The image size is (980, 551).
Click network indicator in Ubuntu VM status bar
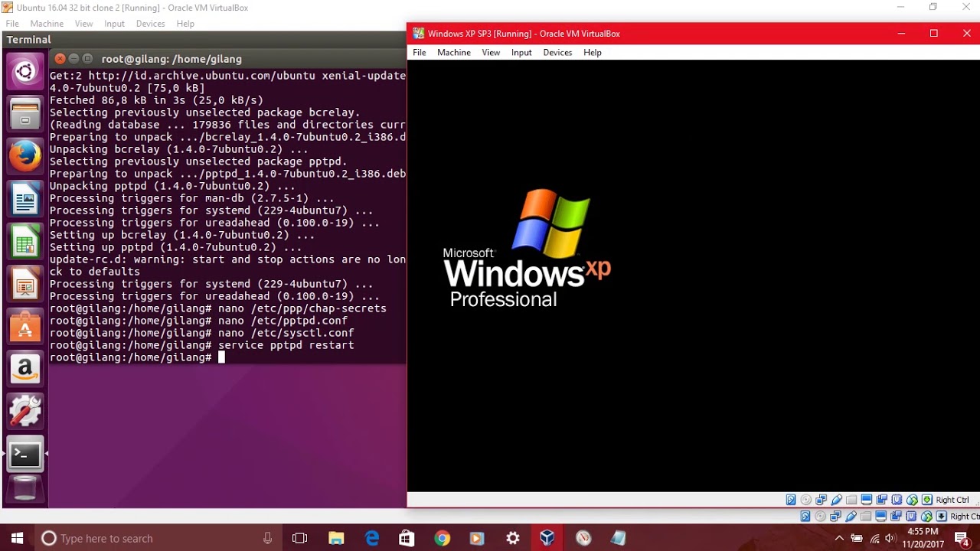point(835,517)
